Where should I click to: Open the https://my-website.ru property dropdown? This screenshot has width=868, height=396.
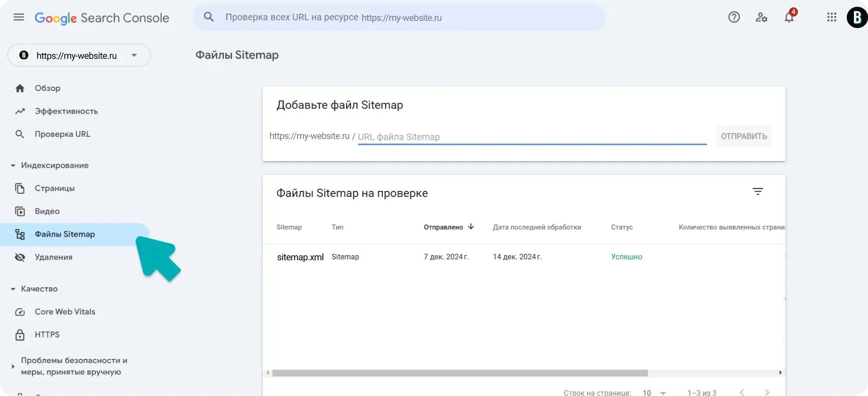click(x=79, y=55)
